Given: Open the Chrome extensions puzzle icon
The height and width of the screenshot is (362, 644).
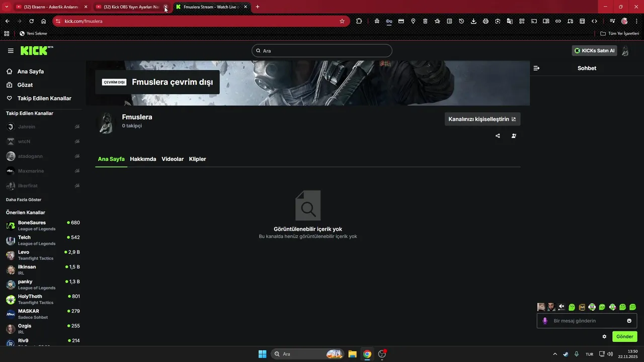Looking at the screenshot, I should pos(359,21).
